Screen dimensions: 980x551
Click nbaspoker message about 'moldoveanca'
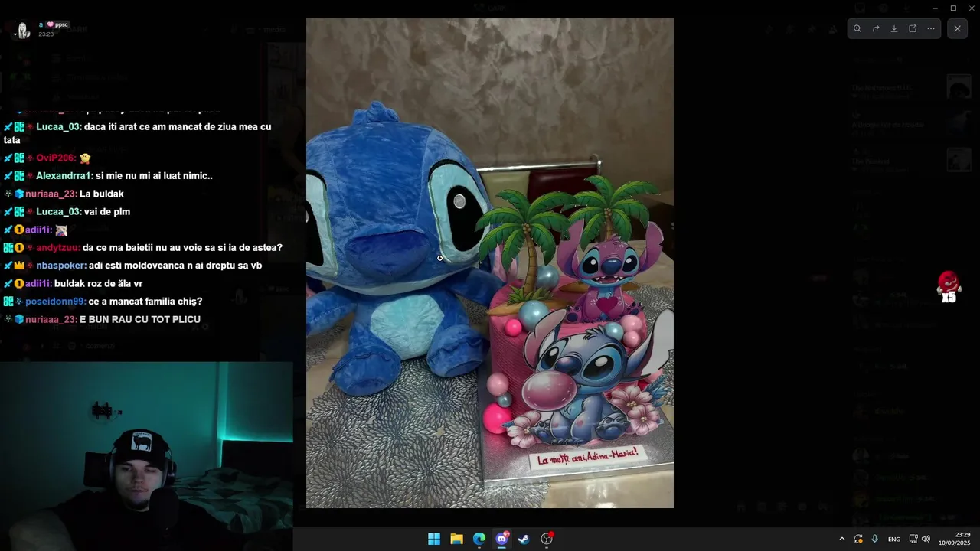[x=132, y=266]
